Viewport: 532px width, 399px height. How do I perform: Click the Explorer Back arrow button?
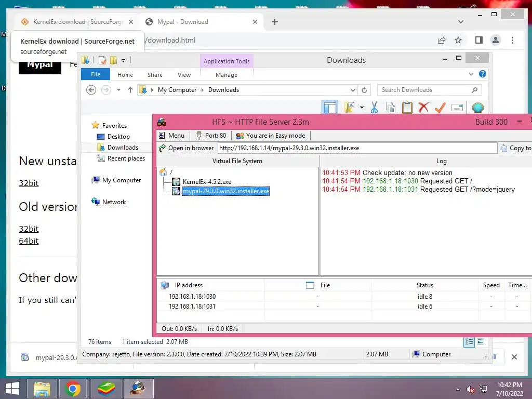91,90
